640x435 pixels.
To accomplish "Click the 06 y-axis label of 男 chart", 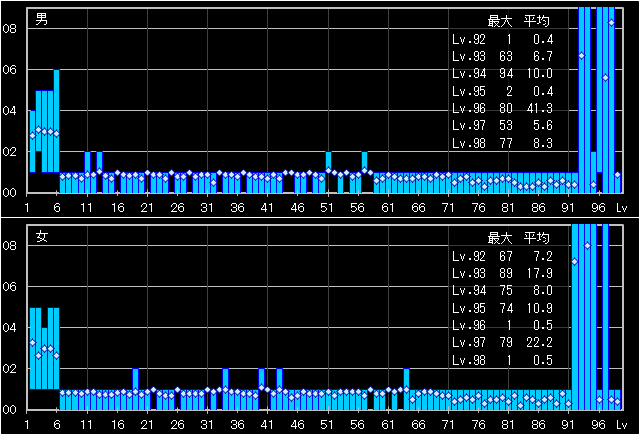I will coord(9,70).
